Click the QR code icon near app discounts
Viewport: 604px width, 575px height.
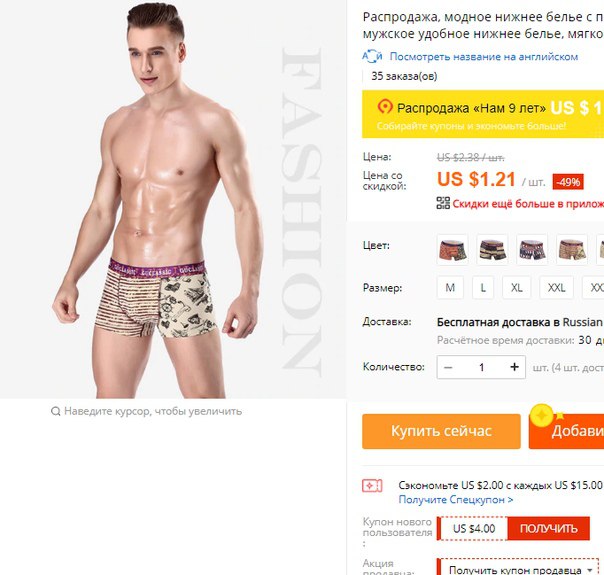[x=443, y=203]
